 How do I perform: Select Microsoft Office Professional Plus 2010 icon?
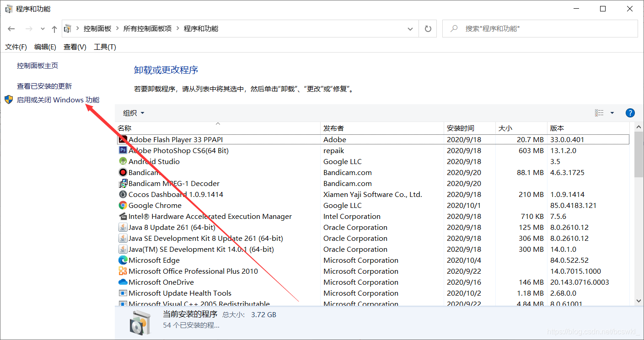pyautogui.click(x=123, y=271)
